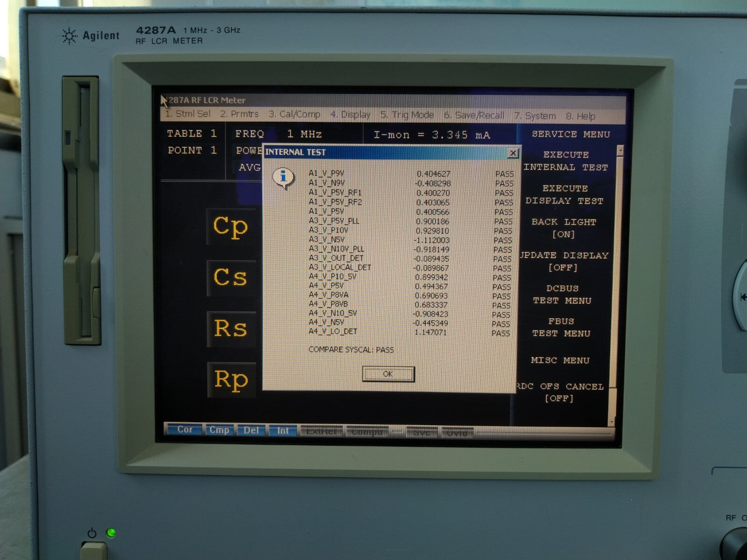The width and height of the screenshot is (747, 560).
Task: Open the System menu
Action: (535, 116)
